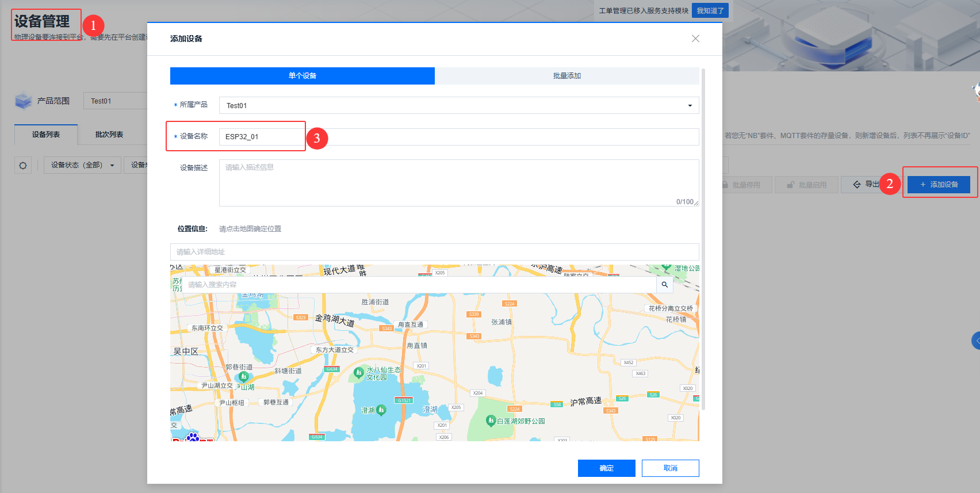Switch to the 批量添加 tab

(567, 76)
